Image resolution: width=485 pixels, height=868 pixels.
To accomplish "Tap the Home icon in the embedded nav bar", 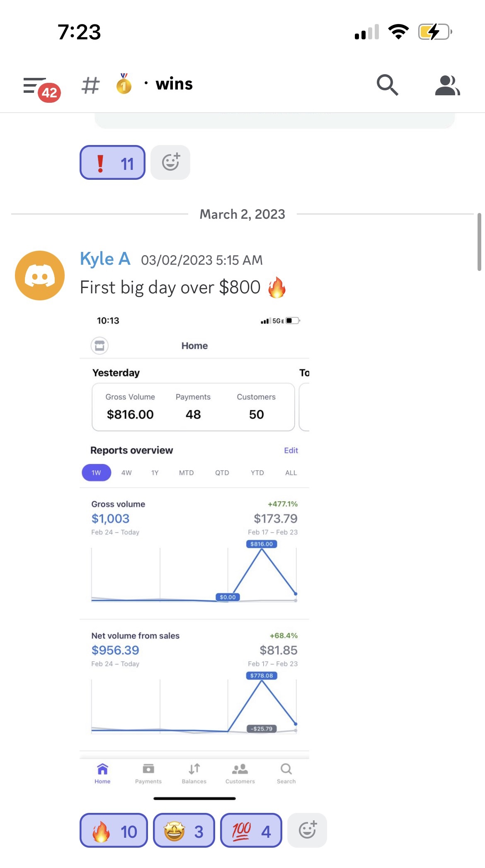I will click(x=102, y=771).
